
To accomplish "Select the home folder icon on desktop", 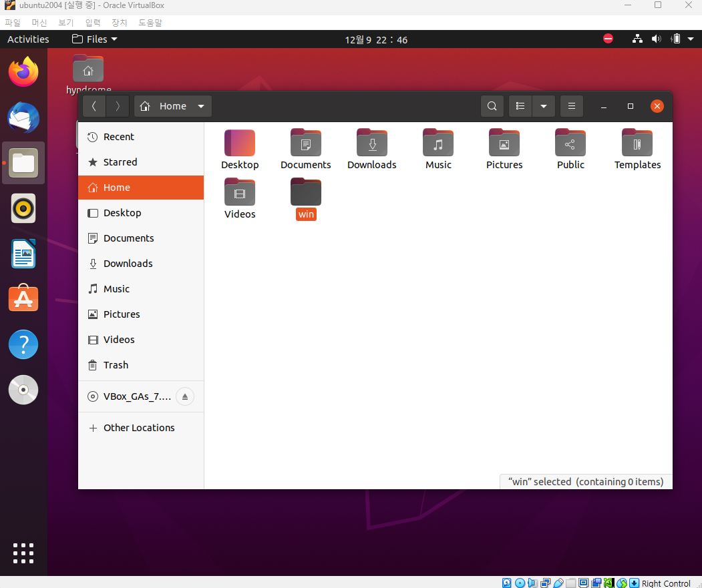I will (x=88, y=70).
